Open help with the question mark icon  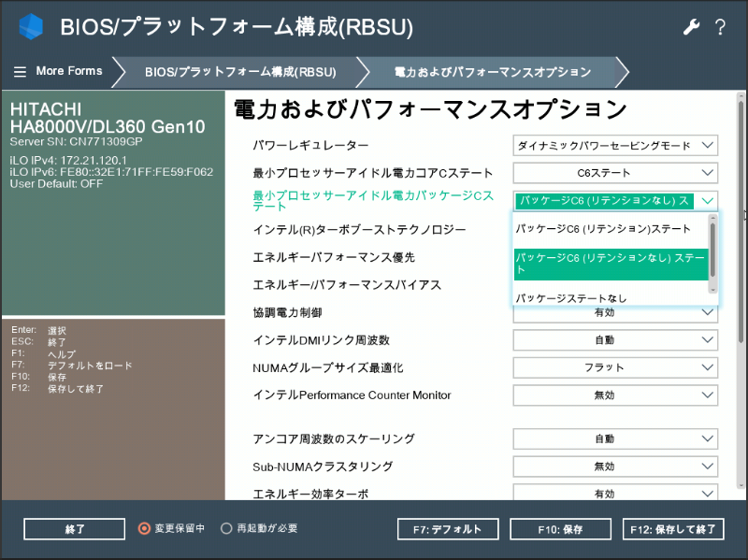click(720, 27)
